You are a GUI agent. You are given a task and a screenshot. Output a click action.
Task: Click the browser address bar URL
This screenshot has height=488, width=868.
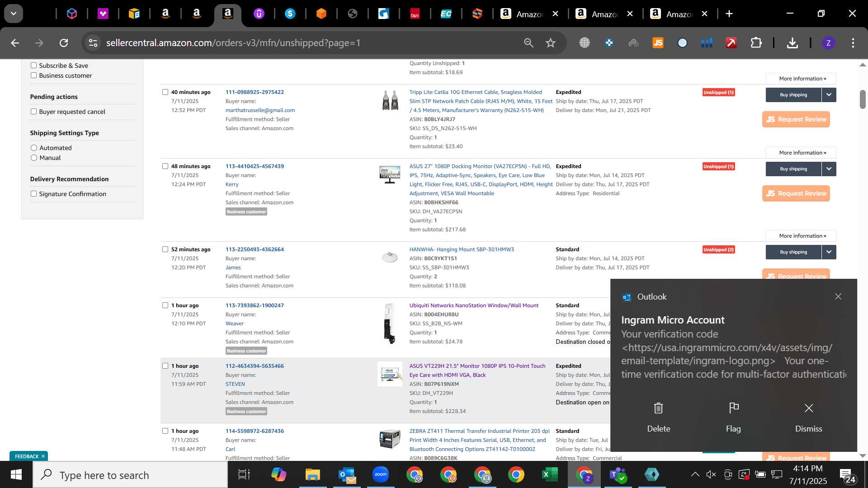tap(233, 43)
